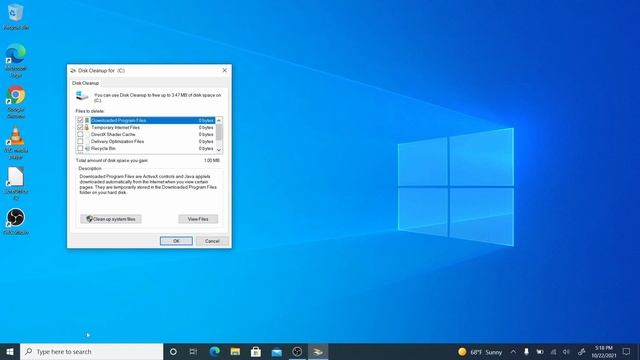Open Cortana from the taskbar
Screen dimensions: 640x360
[173, 351]
